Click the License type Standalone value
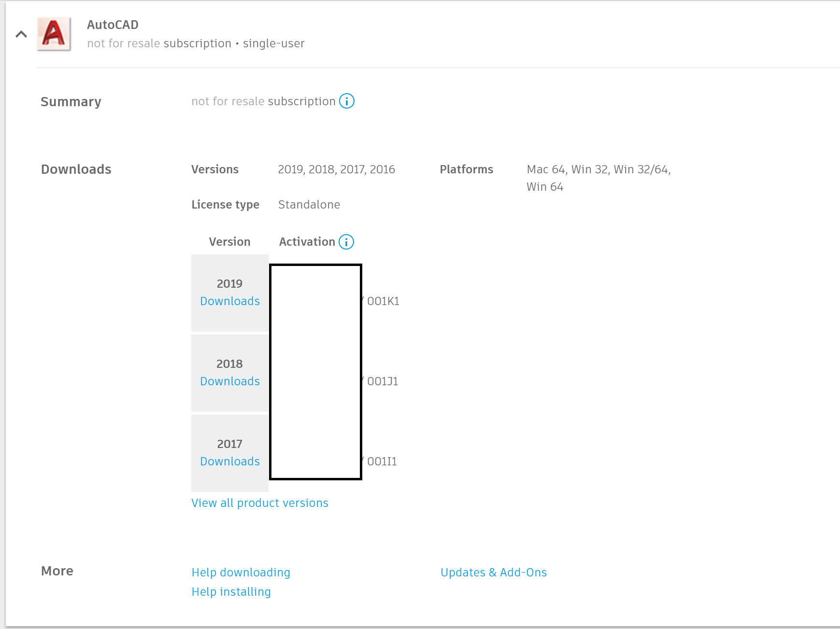The height and width of the screenshot is (629, 840). (x=309, y=204)
